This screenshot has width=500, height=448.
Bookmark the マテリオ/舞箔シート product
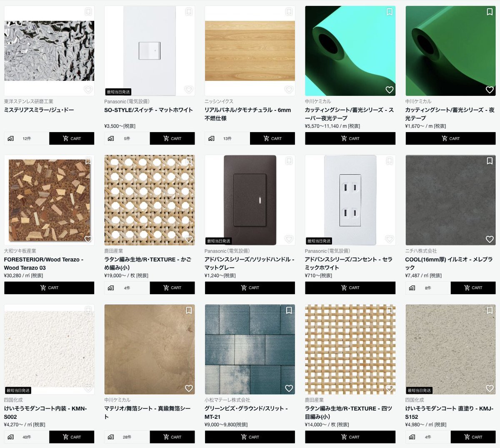pyautogui.click(x=189, y=310)
